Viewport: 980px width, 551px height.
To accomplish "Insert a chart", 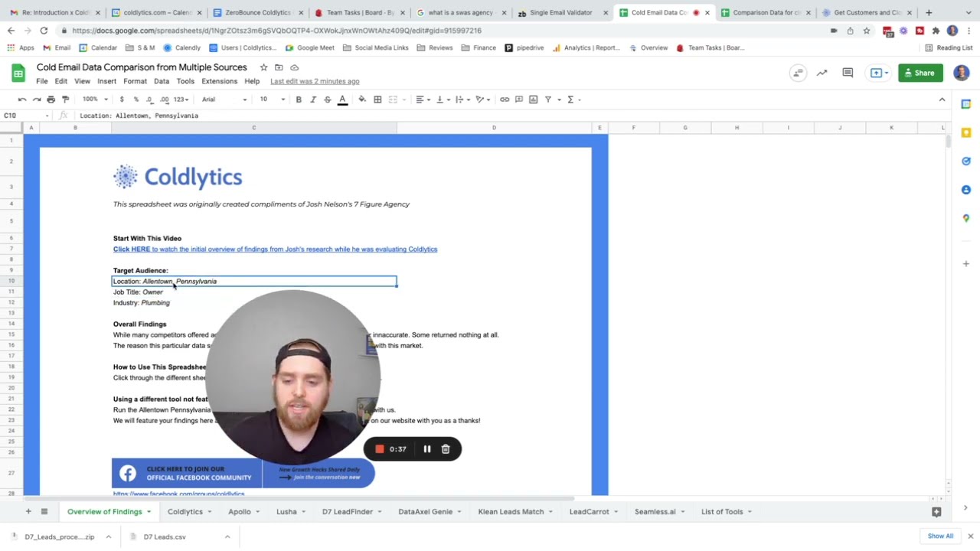I will coord(534,99).
